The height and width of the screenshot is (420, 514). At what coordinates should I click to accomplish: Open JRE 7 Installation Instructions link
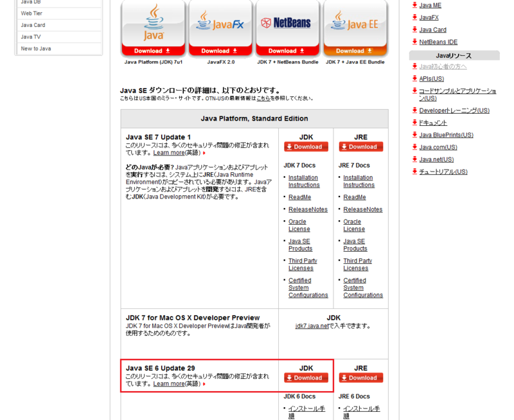(359, 181)
